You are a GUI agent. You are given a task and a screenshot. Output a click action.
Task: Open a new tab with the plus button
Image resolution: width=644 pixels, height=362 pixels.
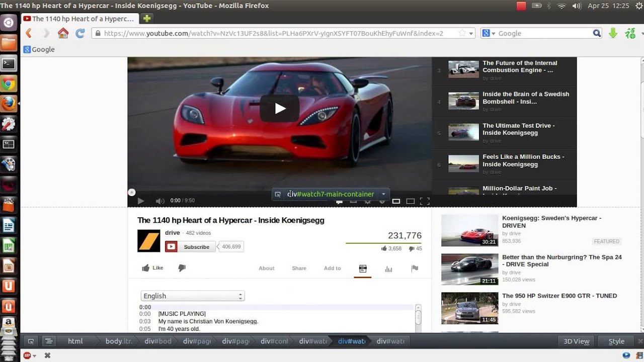[x=146, y=19]
